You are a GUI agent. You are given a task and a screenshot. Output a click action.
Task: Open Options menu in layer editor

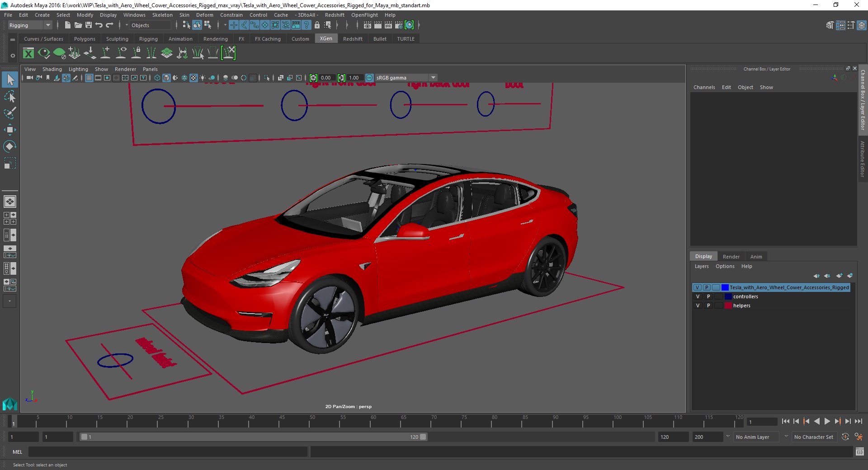pyautogui.click(x=725, y=266)
